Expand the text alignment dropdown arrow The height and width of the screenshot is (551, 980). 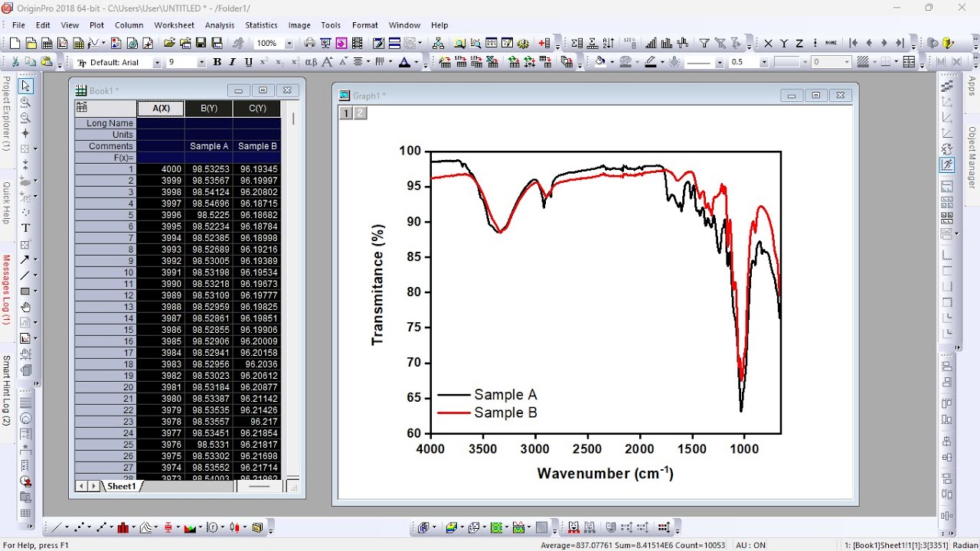(x=368, y=63)
